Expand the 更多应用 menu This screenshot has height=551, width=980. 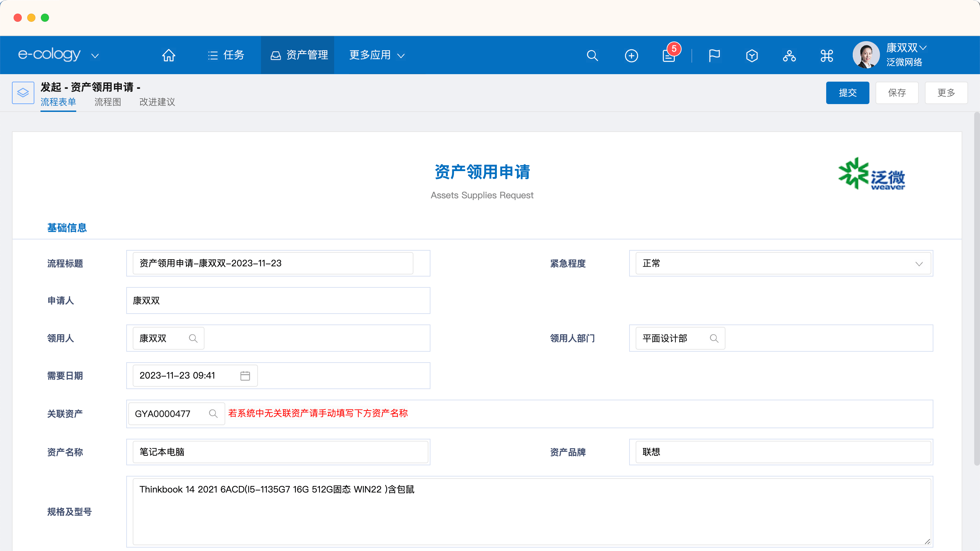pos(377,55)
